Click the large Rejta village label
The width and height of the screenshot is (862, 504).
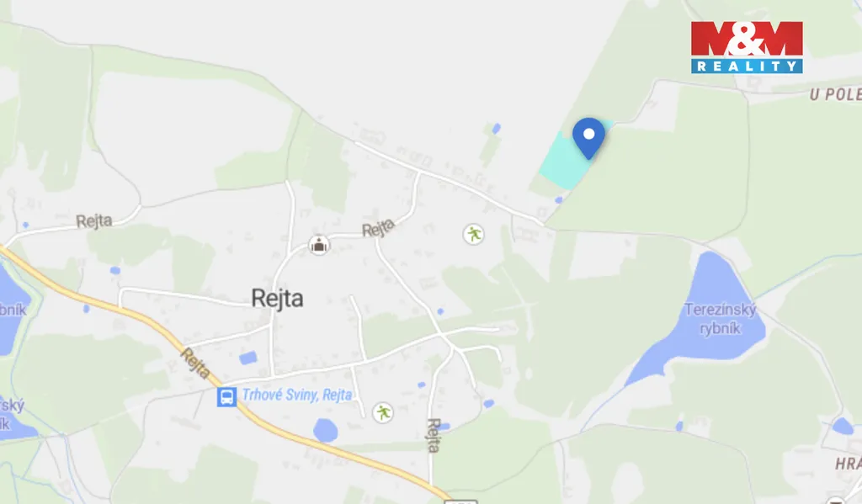tap(277, 299)
